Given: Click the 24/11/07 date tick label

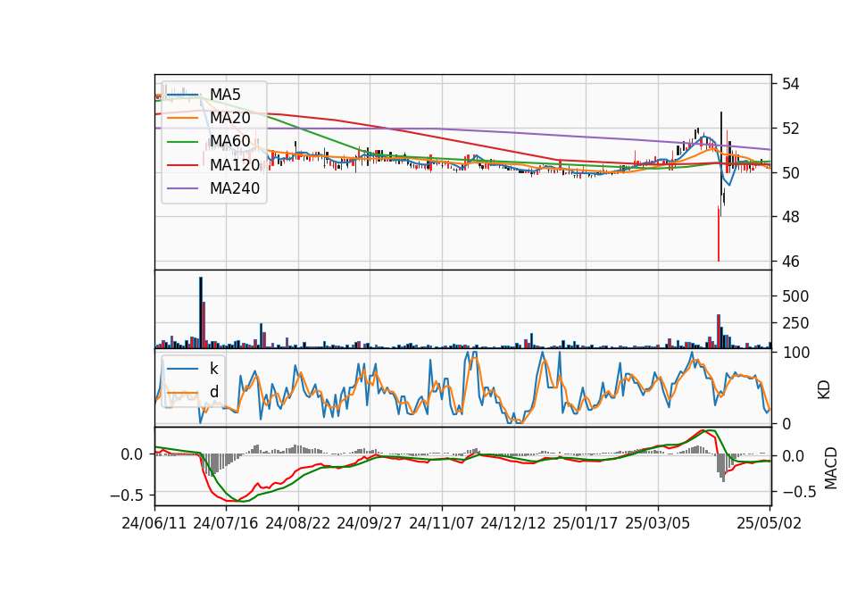Looking at the screenshot, I should point(441,523).
